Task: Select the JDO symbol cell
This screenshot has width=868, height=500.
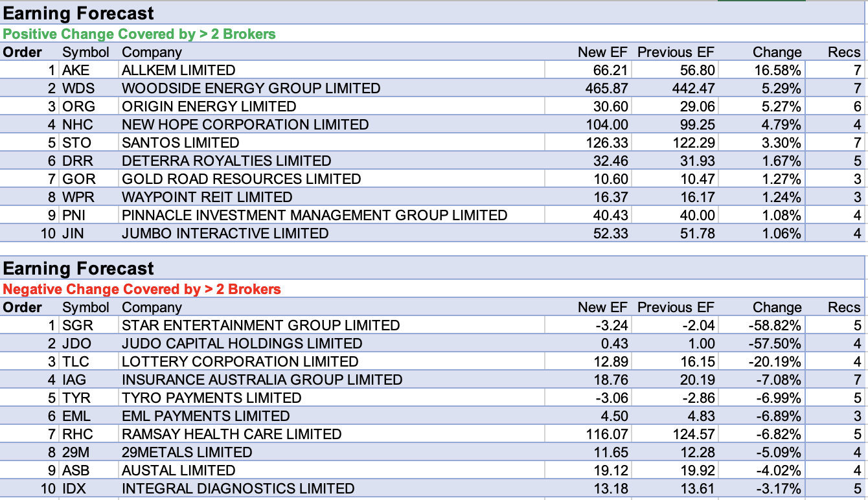Action: pyautogui.click(x=76, y=343)
